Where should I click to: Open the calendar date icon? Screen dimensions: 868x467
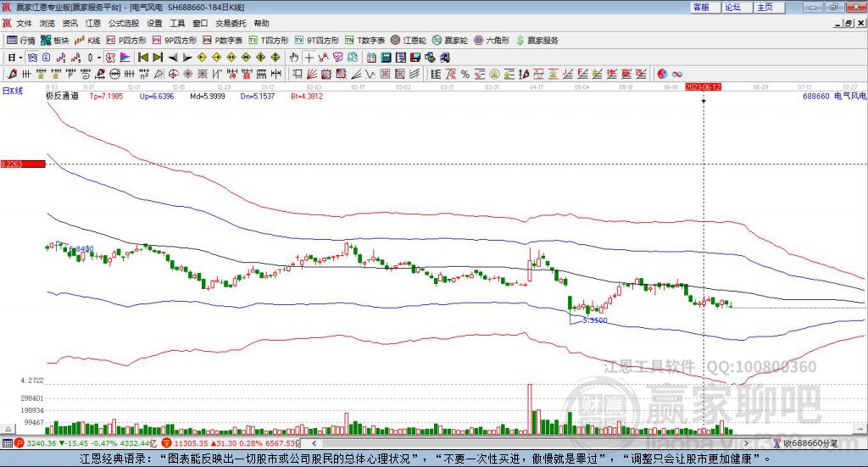(x=371, y=58)
